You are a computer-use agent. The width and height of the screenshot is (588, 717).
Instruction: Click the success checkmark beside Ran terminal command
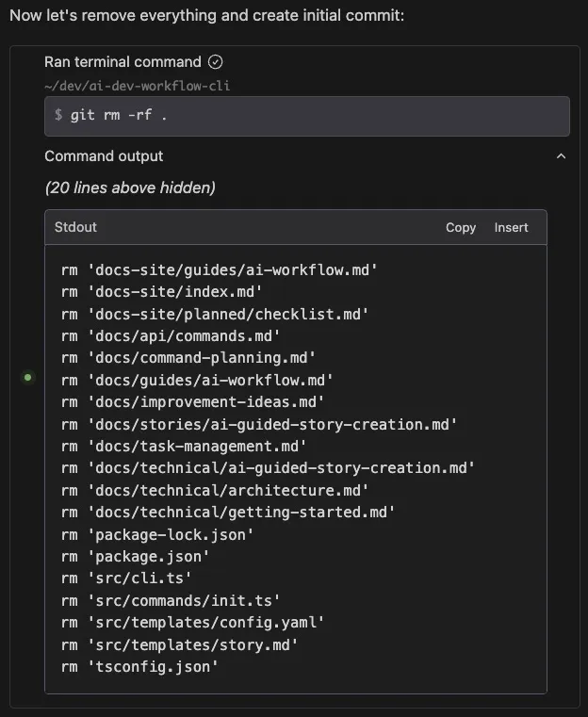click(216, 62)
